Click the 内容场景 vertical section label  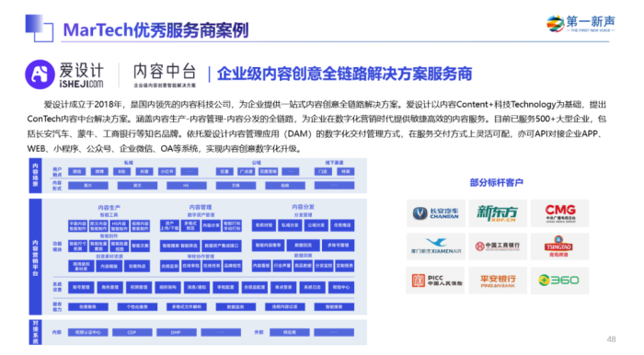35,176
